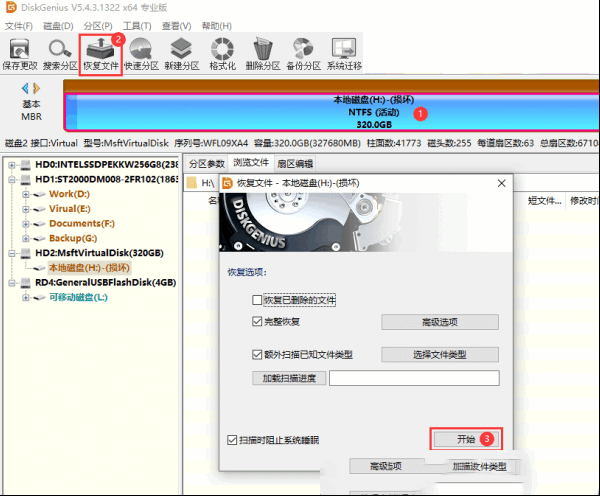Open the 帮助(H) menu
600x496 pixels.
click(x=217, y=26)
